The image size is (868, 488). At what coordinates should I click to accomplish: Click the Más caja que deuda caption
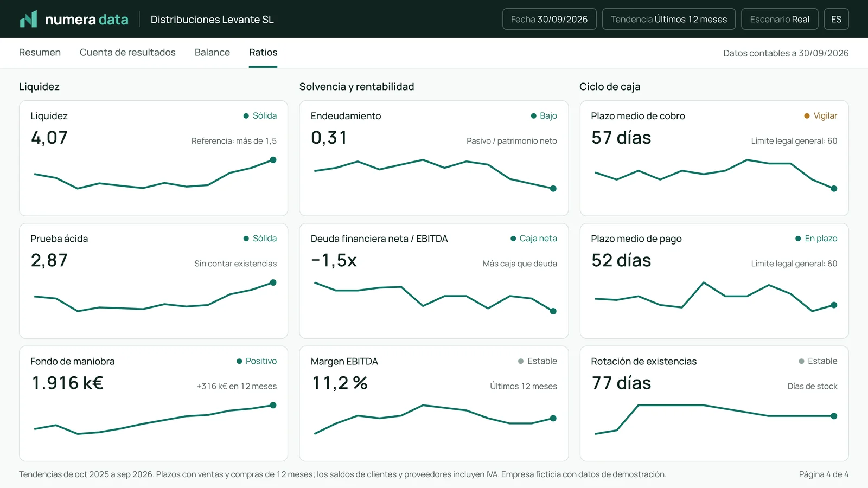(x=520, y=264)
